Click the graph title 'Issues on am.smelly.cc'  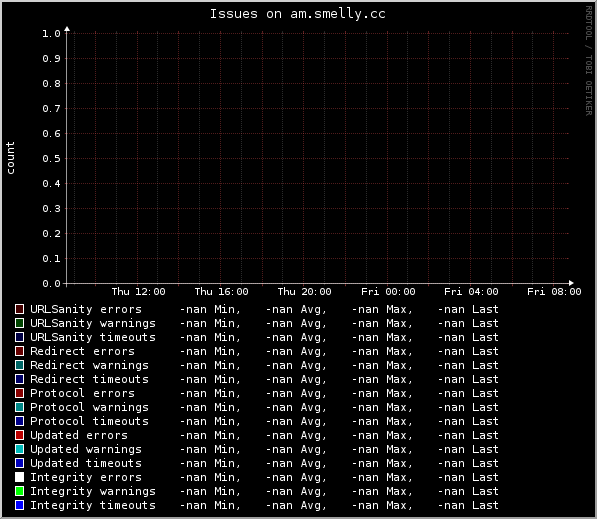(298, 14)
